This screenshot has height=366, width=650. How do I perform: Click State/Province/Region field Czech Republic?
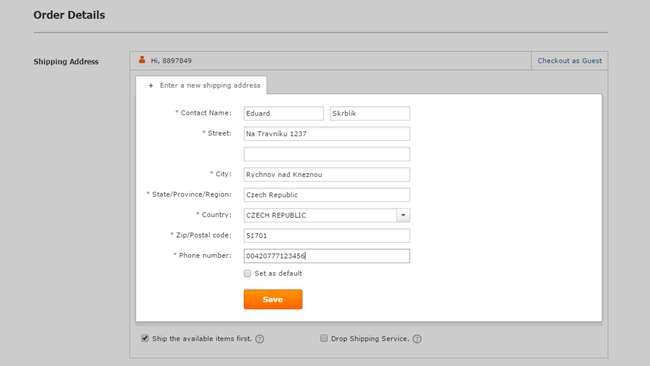click(x=327, y=195)
